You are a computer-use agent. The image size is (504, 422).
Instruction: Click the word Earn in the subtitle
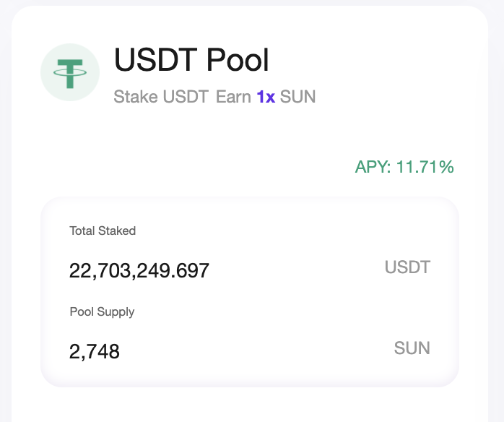coord(233,97)
